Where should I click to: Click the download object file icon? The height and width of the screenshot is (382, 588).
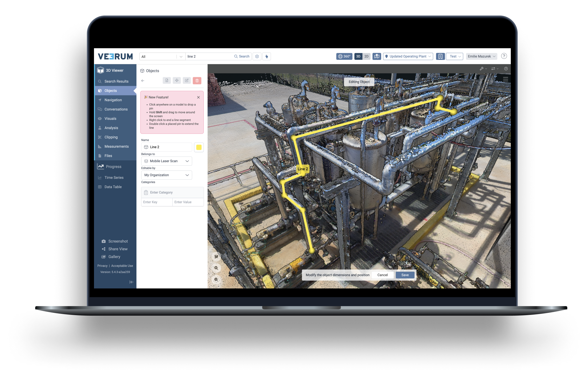(167, 80)
